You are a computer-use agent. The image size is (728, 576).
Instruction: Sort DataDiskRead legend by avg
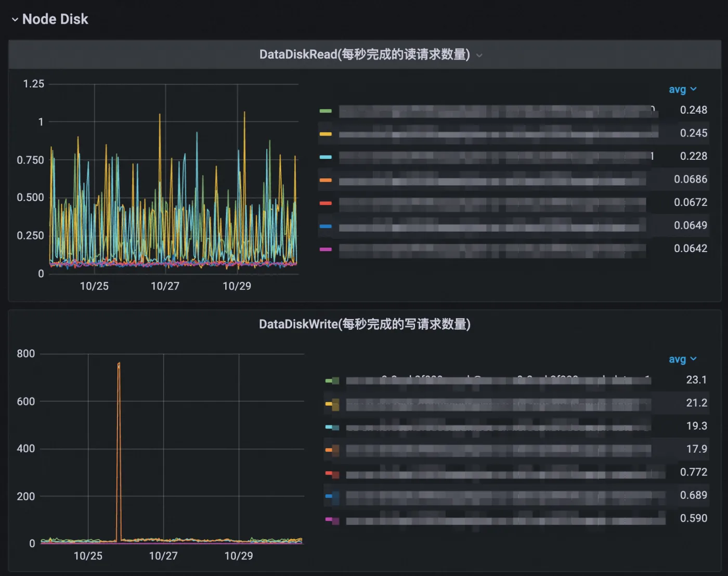682,89
